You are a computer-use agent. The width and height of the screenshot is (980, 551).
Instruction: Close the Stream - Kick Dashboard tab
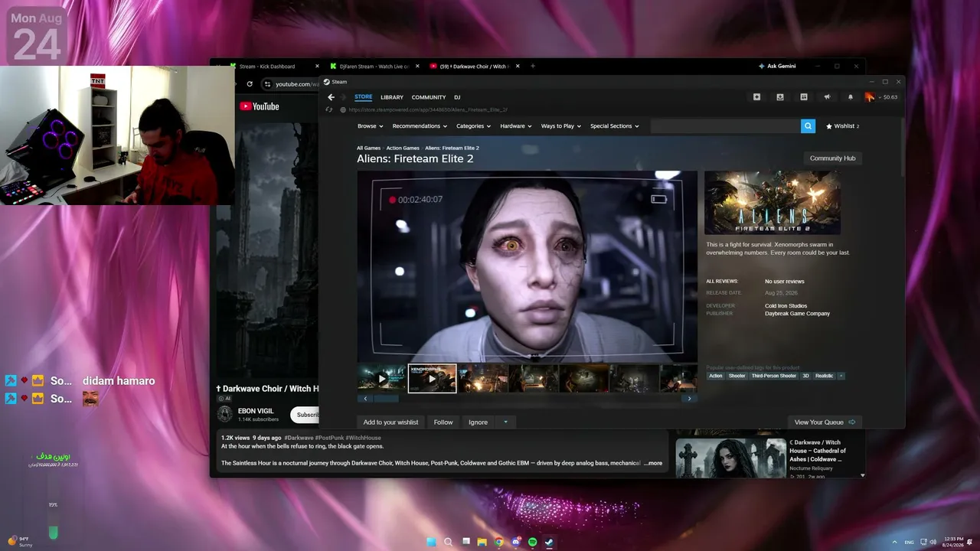tap(317, 66)
